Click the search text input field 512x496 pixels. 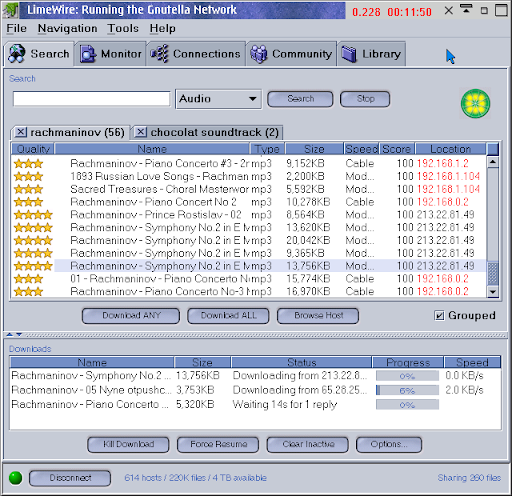coord(92,99)
